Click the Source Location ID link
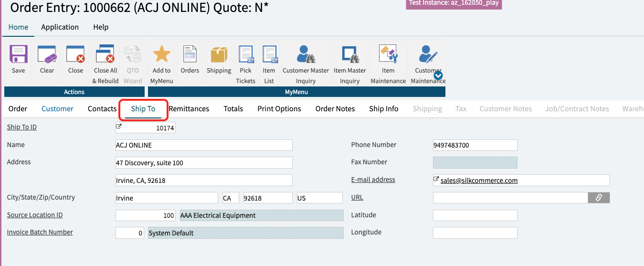The height and width of the screenshot is (266, 644). [x=35, y=215]
